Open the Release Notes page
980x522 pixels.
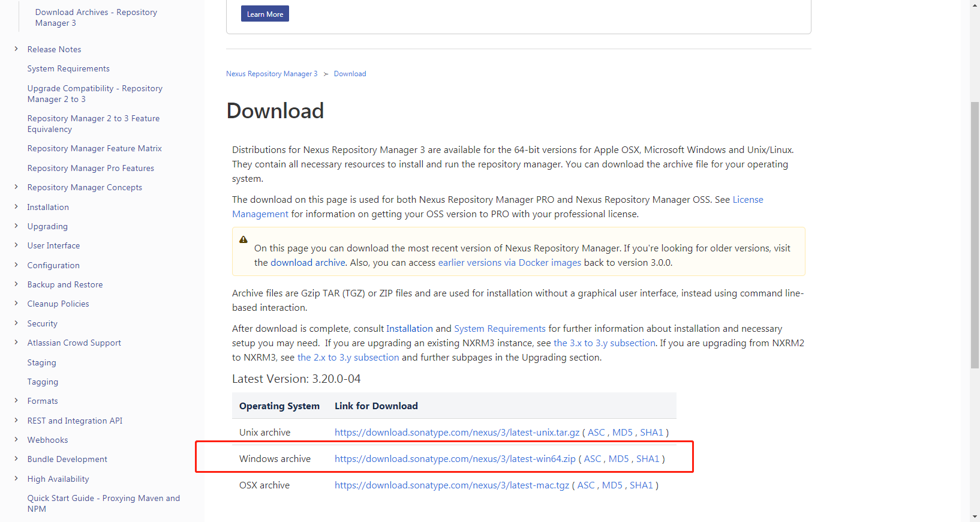click(54, 49)
